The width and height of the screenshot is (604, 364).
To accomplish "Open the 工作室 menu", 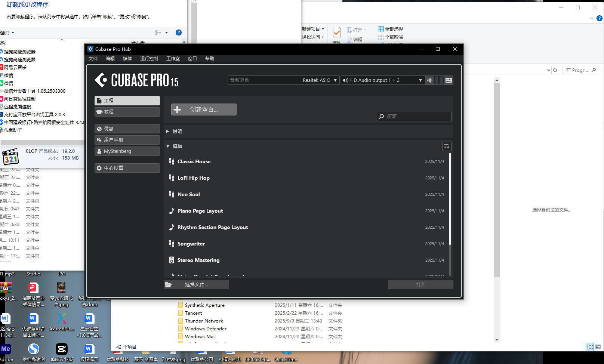I will 173,59.
